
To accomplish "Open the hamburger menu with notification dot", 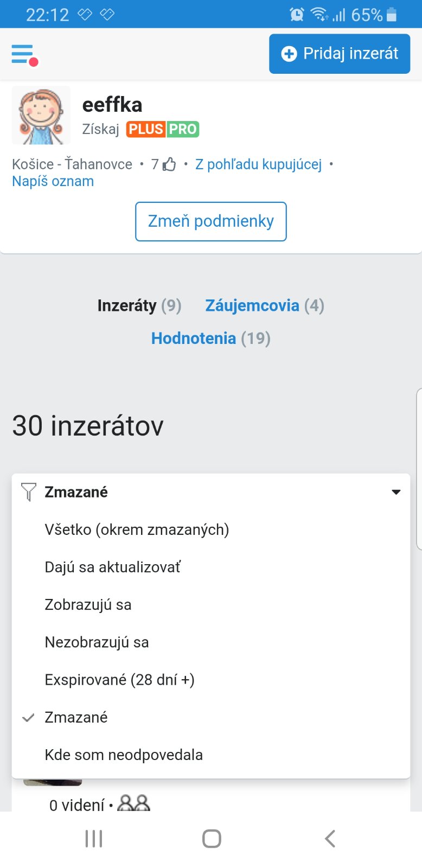I will point(23,54).
